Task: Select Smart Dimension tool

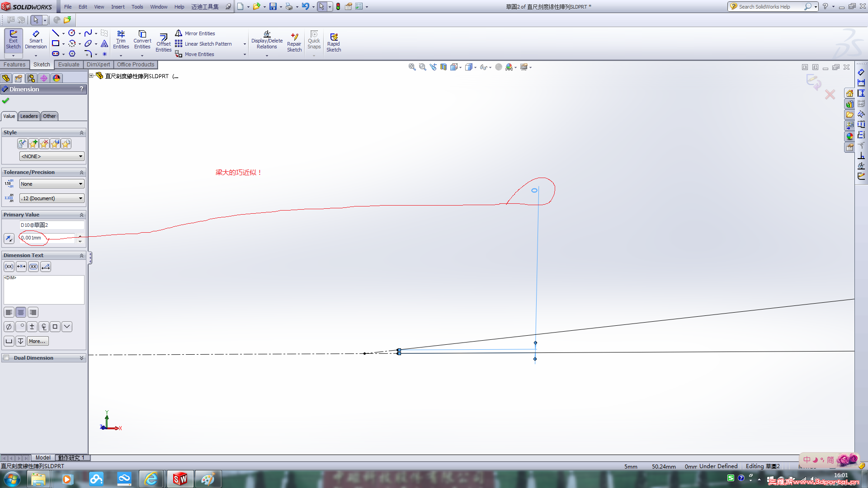Action: click(x=36, y=41)
